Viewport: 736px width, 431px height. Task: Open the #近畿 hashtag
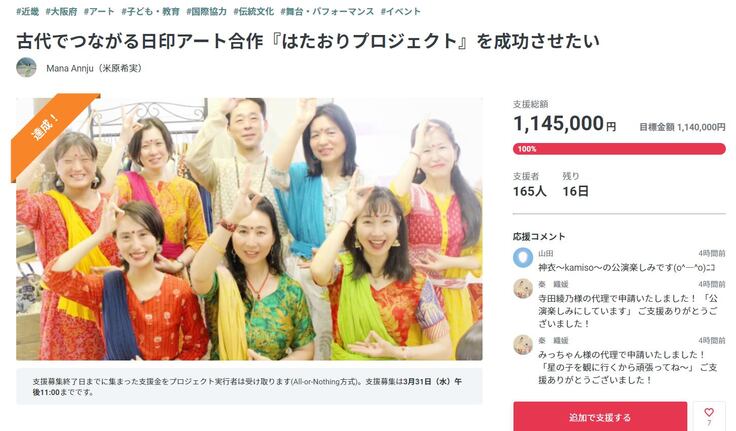point(27,12)
